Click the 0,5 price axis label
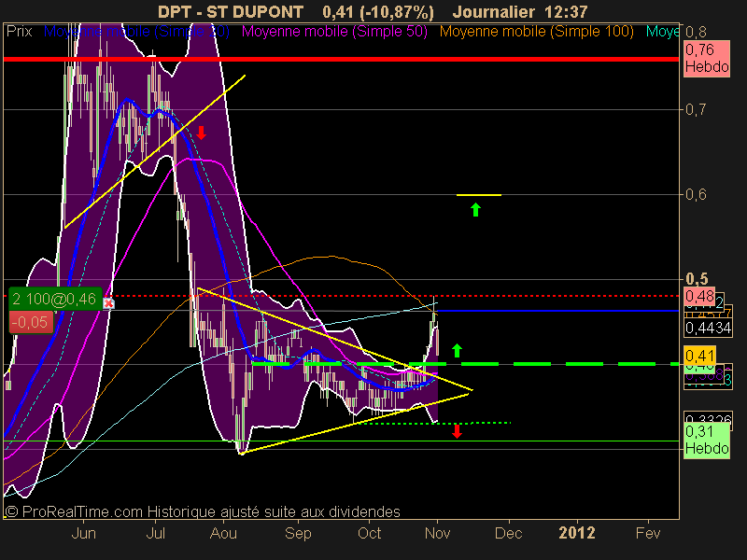 click(697, 279)
